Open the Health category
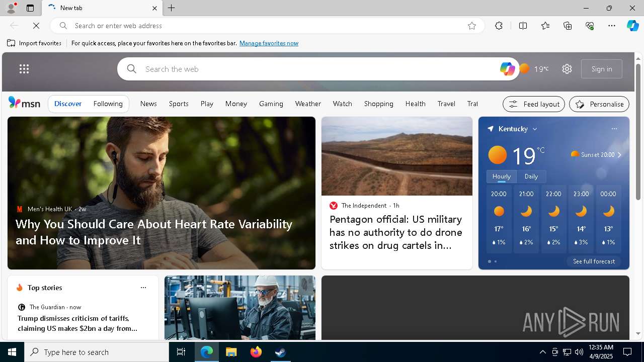Viewport: 644px width, 362px height. pyautogui.click(x=416, y=104)
